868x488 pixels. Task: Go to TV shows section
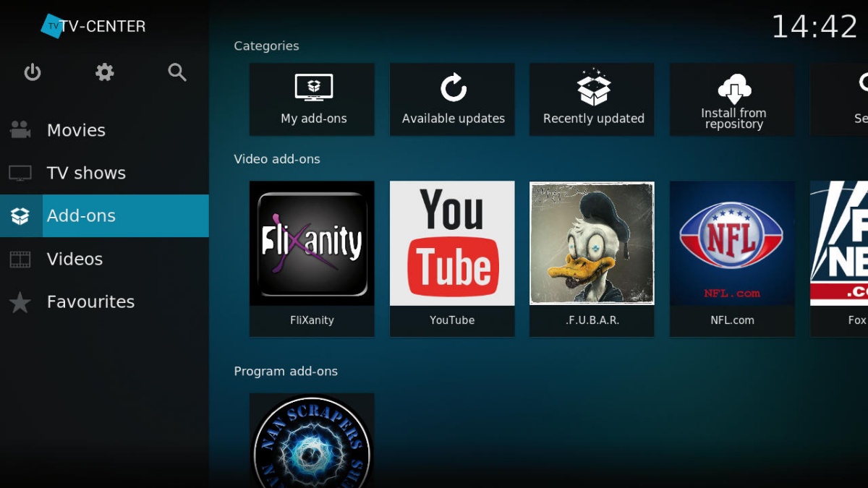[104, 174]
